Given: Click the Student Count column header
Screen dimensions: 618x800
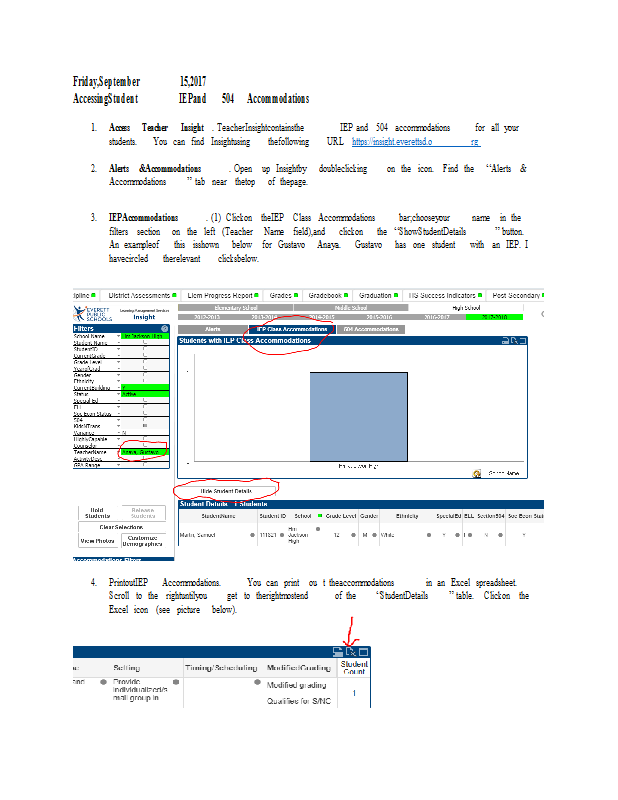Looking at the screenshot, I should [x=354, y=667].
